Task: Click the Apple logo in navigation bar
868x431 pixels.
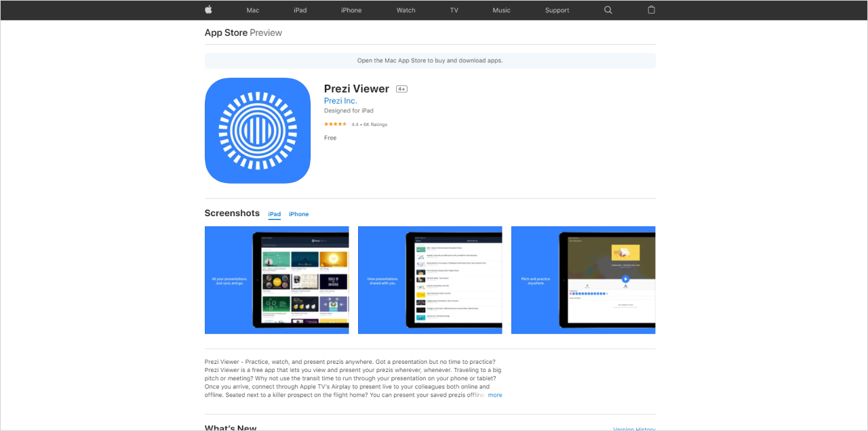Action: tap(208, 9)
